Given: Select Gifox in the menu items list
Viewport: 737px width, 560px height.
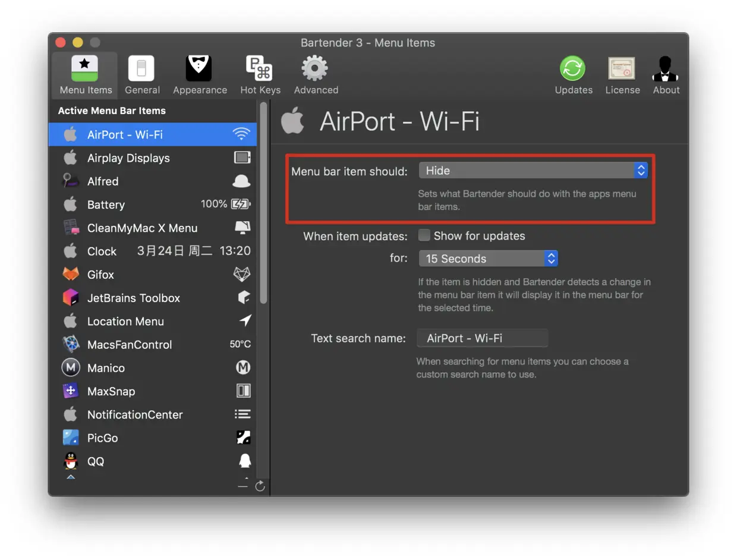Looking at the screenshot, I should pos(153,275).
